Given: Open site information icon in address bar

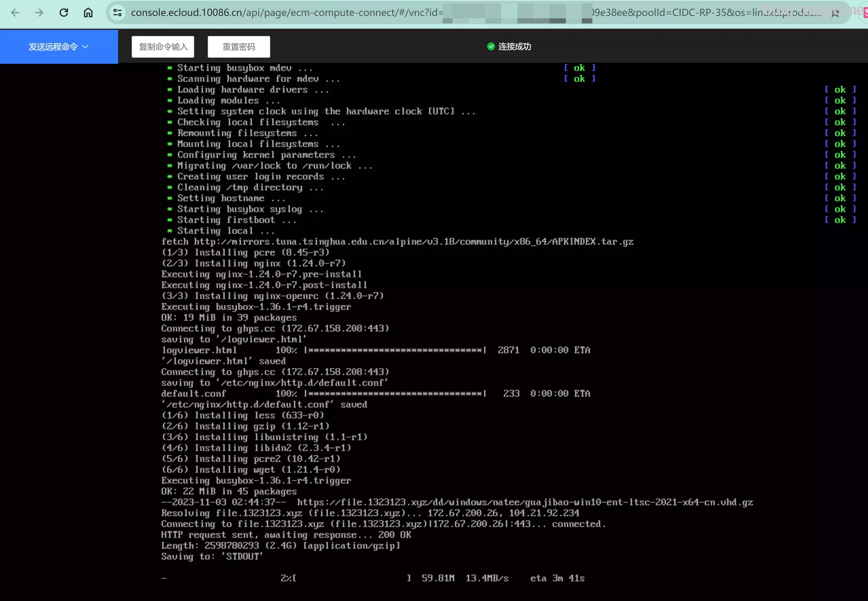Looking at the screenshot, I should (117, 13).
